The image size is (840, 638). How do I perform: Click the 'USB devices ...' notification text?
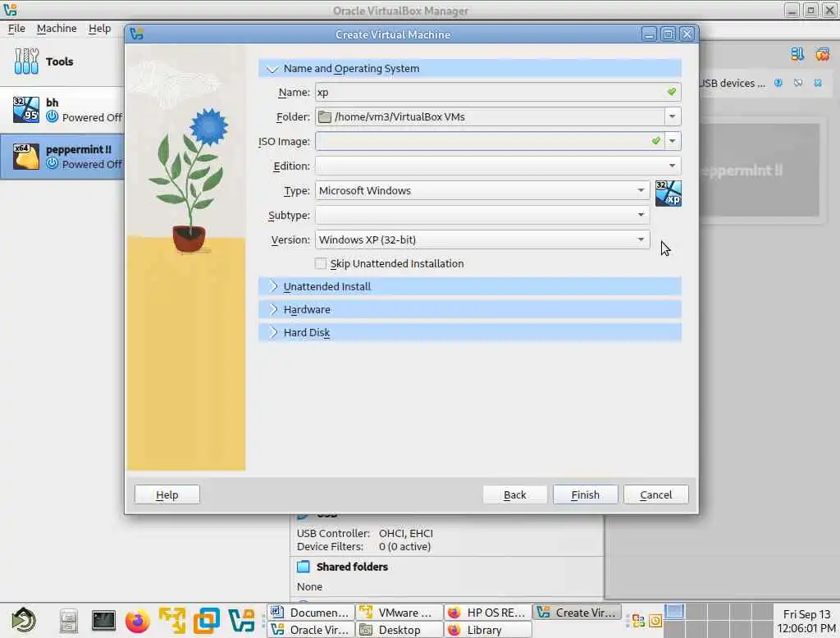[x=732, y=83]
